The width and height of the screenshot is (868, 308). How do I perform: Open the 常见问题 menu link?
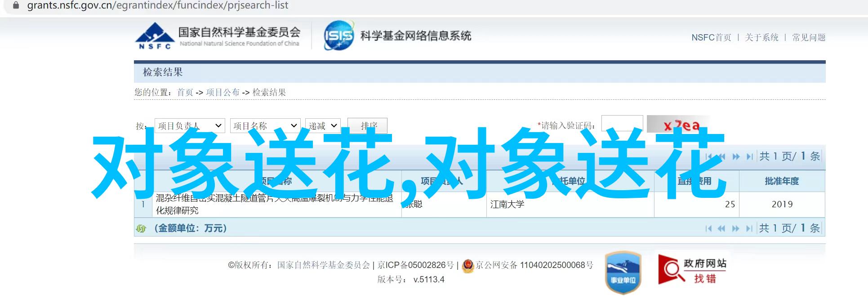coord(809,38)
